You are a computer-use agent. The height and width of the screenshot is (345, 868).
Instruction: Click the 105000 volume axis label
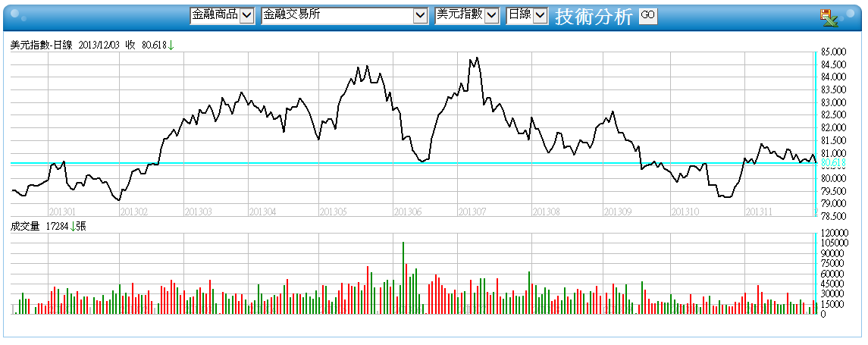[835, 243]
